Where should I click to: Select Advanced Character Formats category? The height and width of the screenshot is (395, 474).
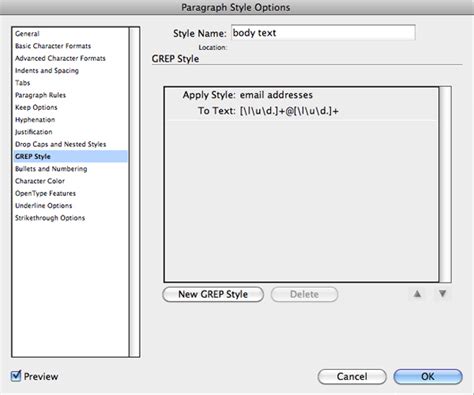coord(60,58)
